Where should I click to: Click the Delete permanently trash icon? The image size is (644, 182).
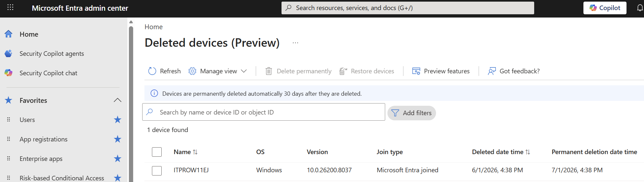click(269, 71)
